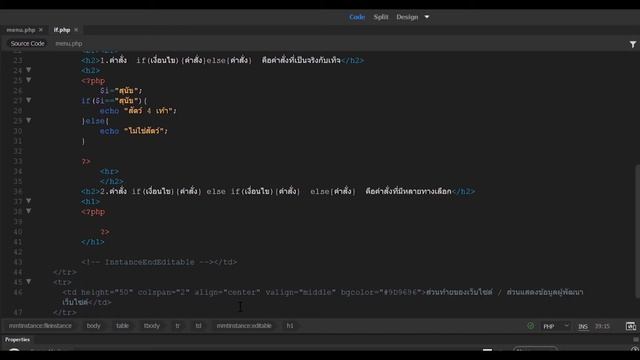
Task: Open the PHP language dropdown in status bar
Action: (556, 326)
